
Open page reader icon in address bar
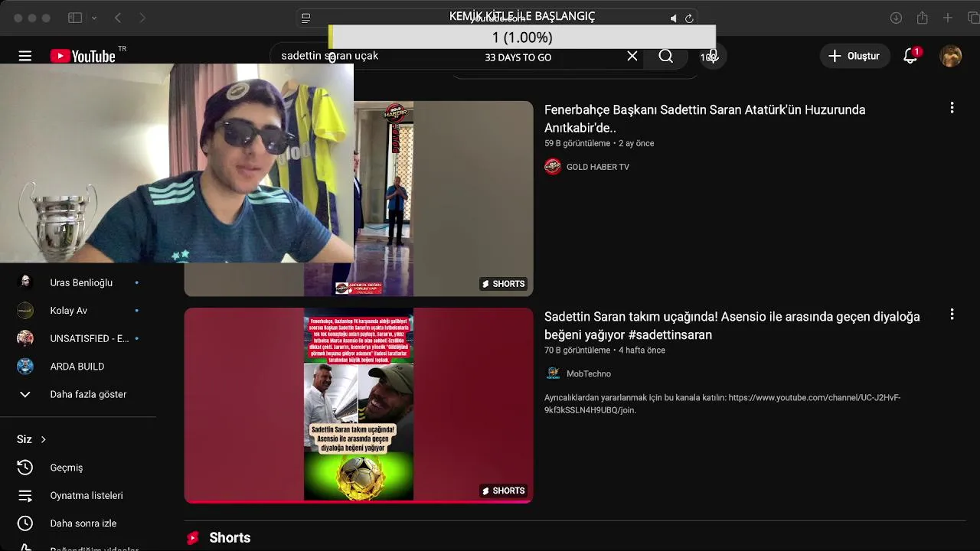click(305, 18)
